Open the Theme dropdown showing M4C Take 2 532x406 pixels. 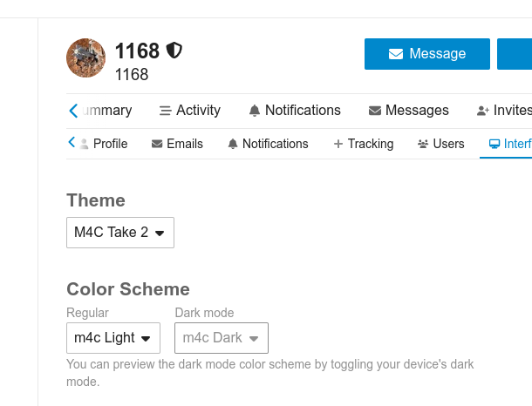pyautogui.click(x=120, y=233)
